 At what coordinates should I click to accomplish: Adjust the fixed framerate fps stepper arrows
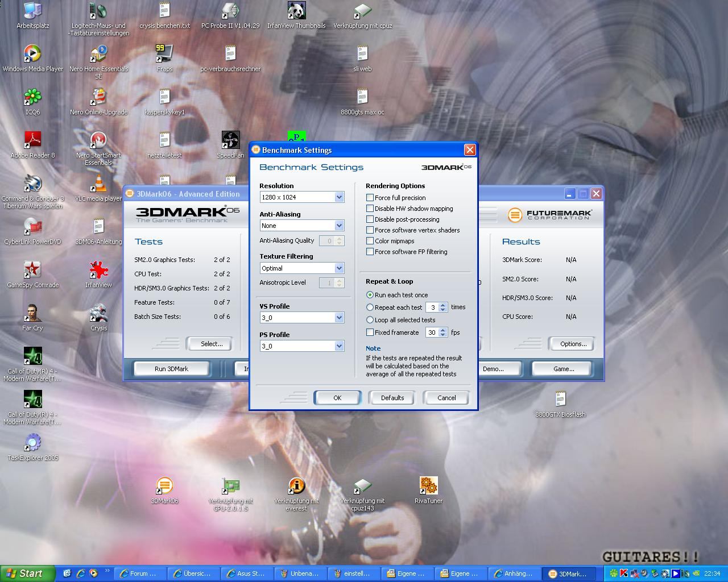(x=443, y=332)
